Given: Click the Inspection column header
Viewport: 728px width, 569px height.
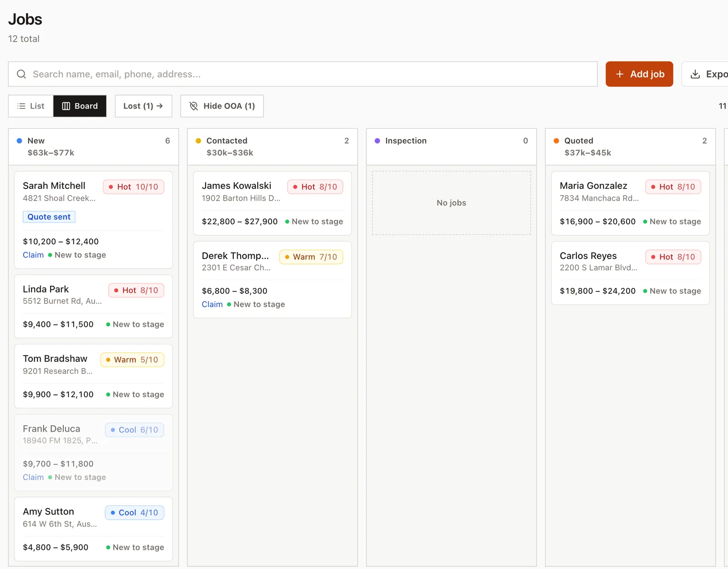Looking at the screenshot, I should click(x=451, y=146).
